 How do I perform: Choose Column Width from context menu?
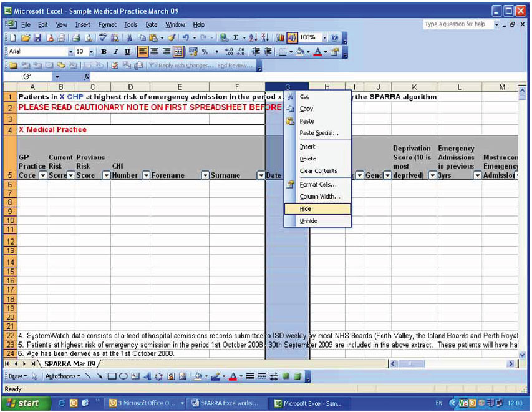click(x=317, y=196)
